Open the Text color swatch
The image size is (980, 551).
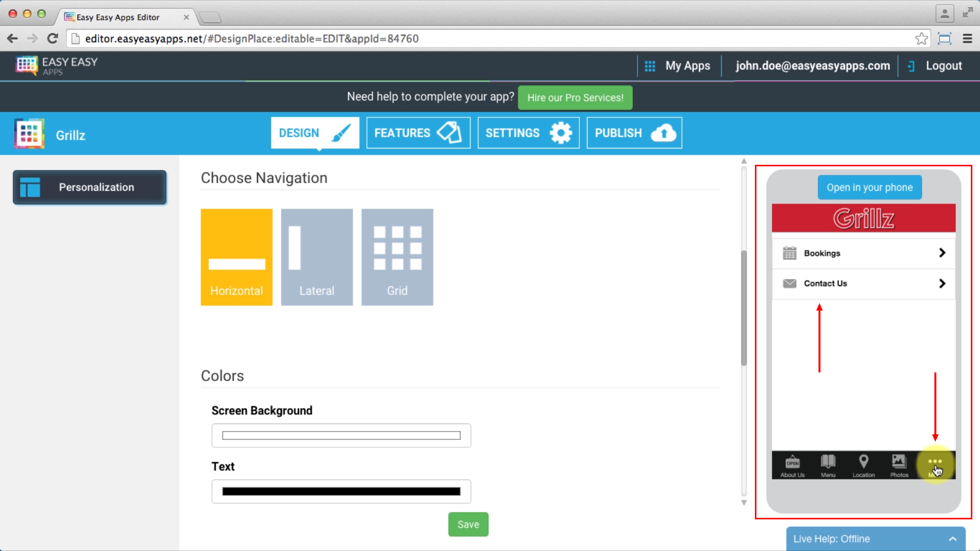click(x=341, y=491)
